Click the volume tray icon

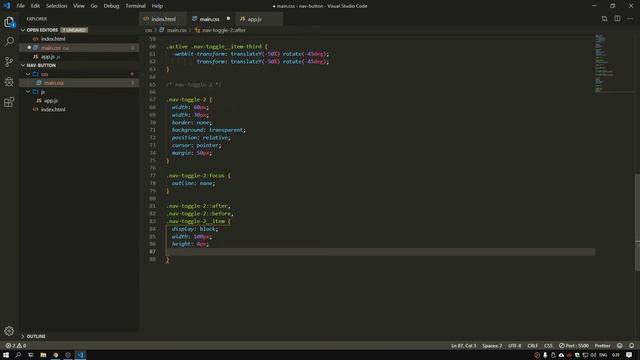tap(593, 355)
